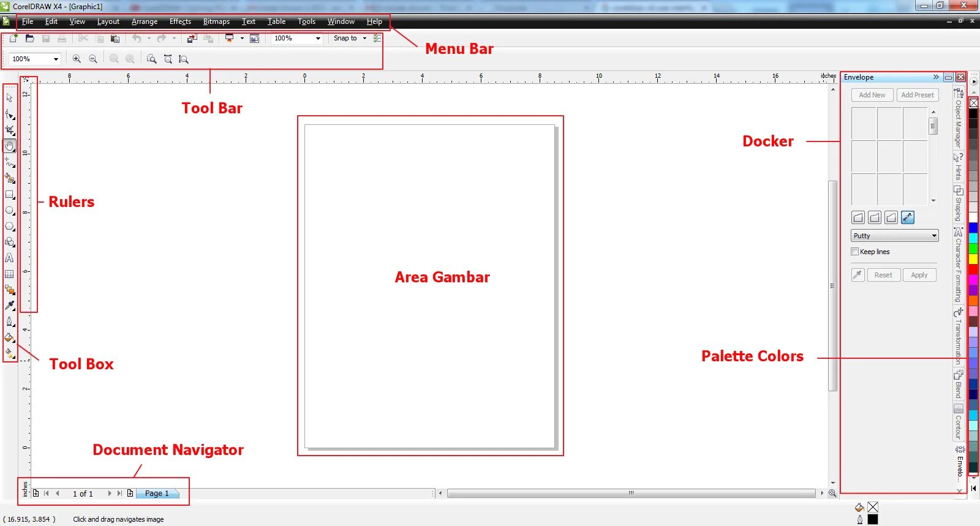Select the Hand pan tool

[x=9, y=146]
